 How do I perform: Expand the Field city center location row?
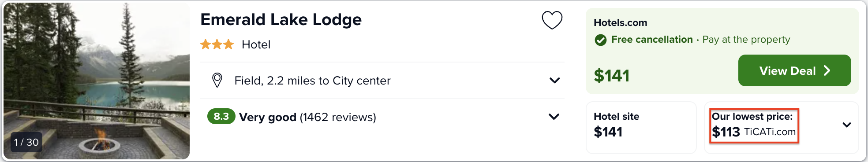pyautogui.click(x=382, y=80)
